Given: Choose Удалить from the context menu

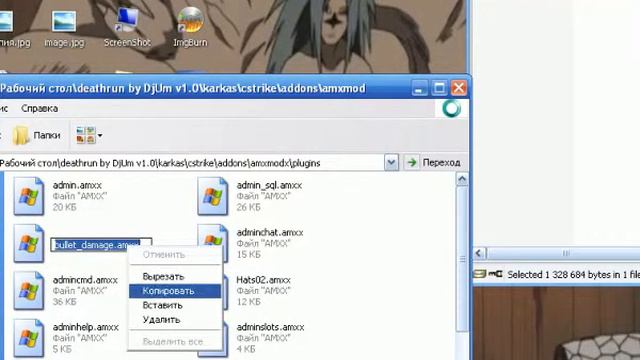Looking at the screenshot, I should [x=175, y=320].
